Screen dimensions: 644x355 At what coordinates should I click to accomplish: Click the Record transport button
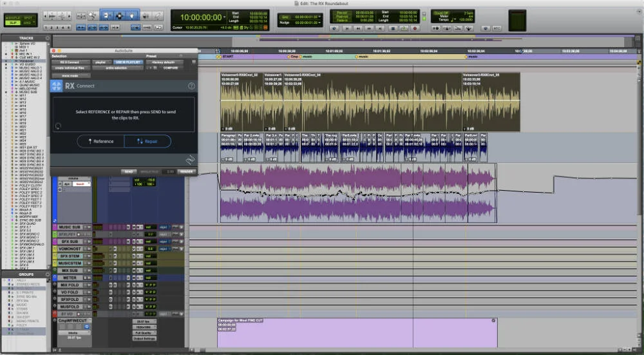415,28
